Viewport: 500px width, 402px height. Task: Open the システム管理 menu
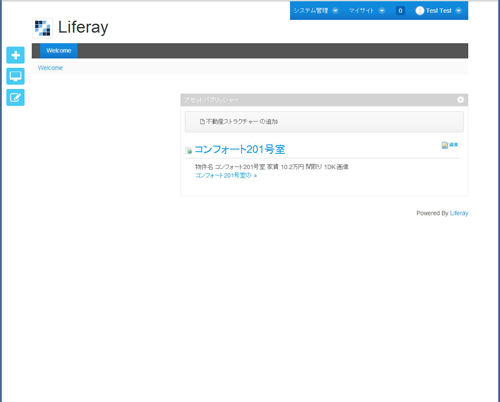coord(316,11)
